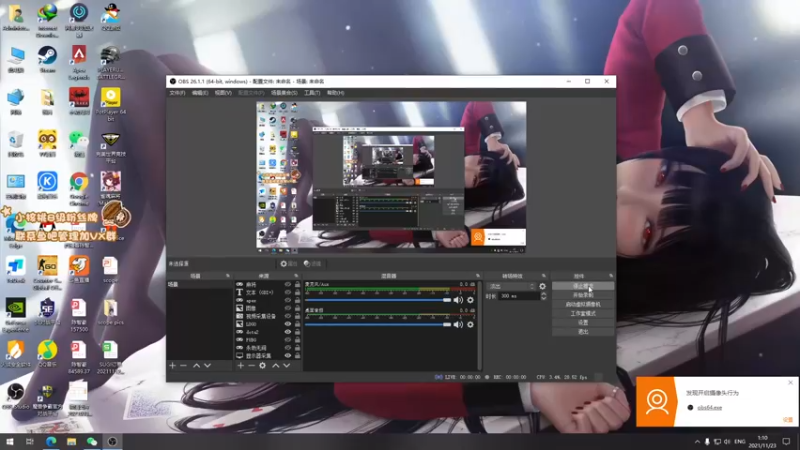This screenshot has width=800, height=450.
Task: Move scene up in the 场景 list
Action: (196, 365)
